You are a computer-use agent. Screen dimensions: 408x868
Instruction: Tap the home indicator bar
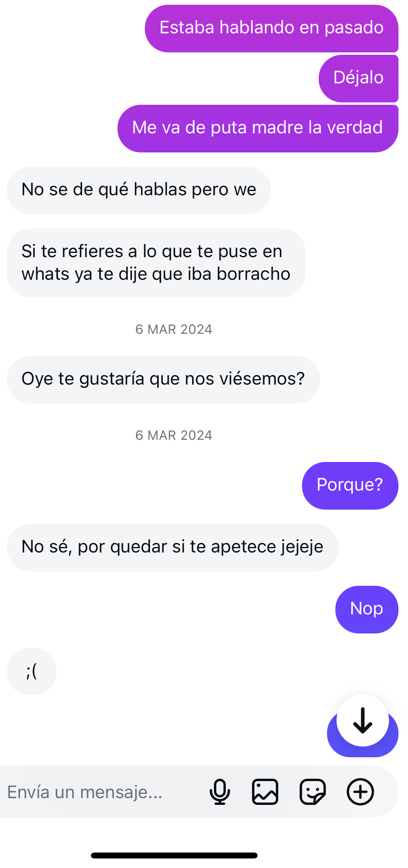coord(174,855)
